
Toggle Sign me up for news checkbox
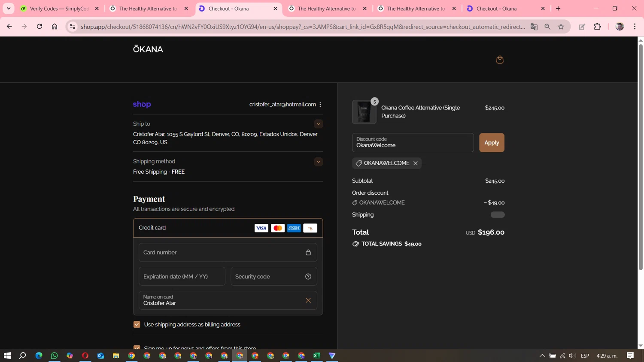coord(137,347)
